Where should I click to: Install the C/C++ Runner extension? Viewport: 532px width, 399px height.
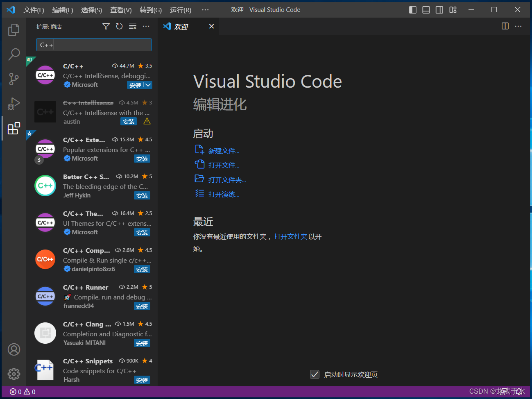click(x=142, y=306)
